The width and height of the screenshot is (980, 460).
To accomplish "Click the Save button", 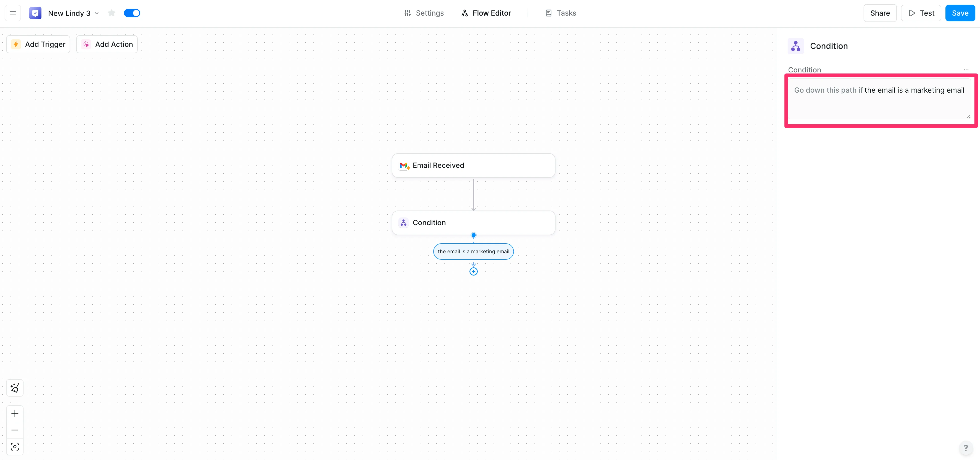I will click(960, 13).
